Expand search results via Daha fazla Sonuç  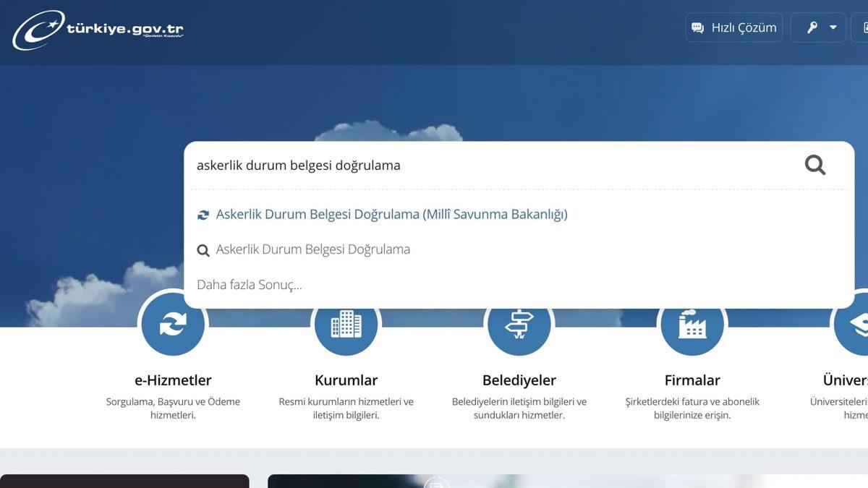249,284
